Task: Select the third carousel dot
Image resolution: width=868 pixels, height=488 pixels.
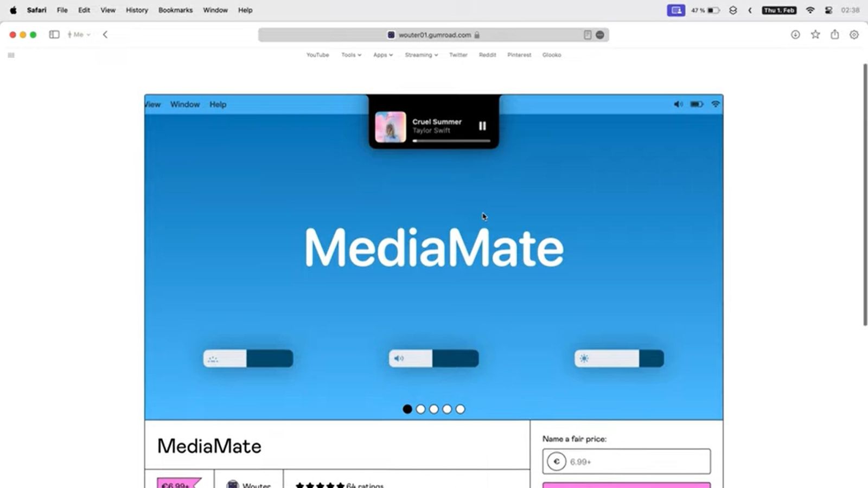Action: pos(434,409)
